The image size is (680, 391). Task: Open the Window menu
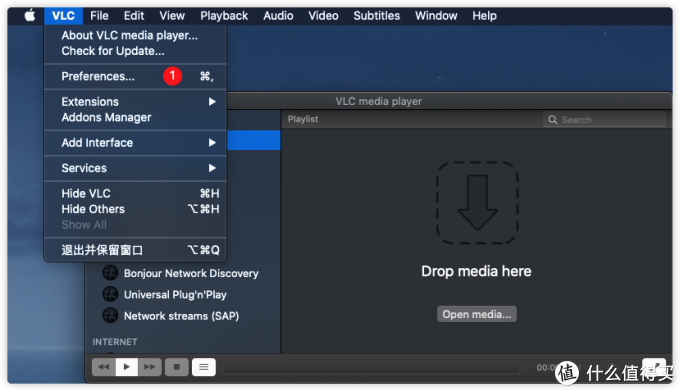[436, 16]
